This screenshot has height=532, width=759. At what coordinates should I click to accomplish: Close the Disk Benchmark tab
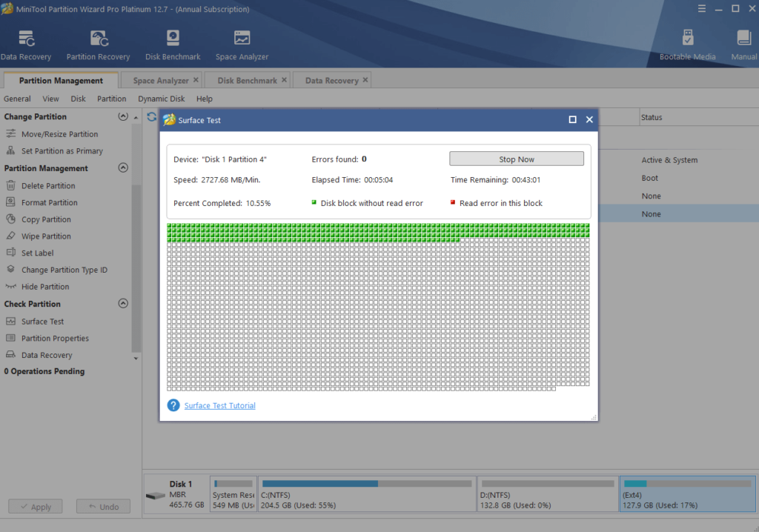pos(284,80)
